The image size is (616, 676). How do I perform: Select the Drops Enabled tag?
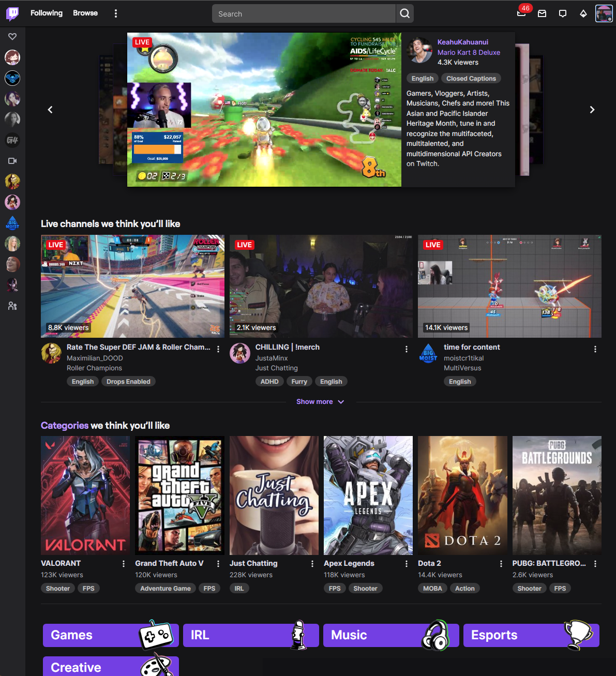(128, 382)
